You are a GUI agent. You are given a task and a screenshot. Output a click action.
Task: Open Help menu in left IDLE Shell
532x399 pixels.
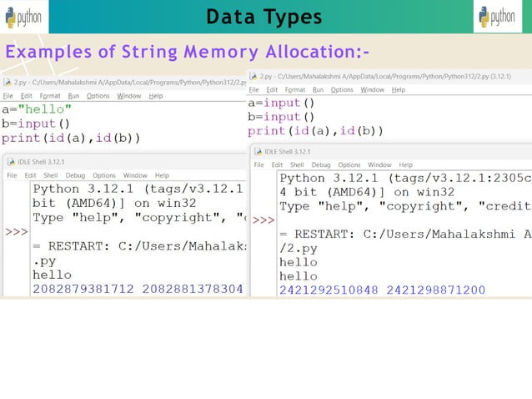point(162,175)
